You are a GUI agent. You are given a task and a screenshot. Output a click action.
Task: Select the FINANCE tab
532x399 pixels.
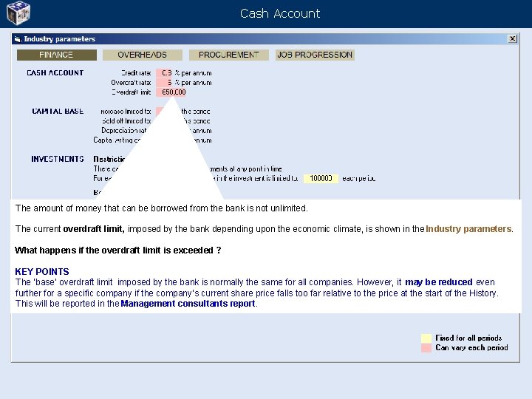pyautogui.click(x=57, y=55)
